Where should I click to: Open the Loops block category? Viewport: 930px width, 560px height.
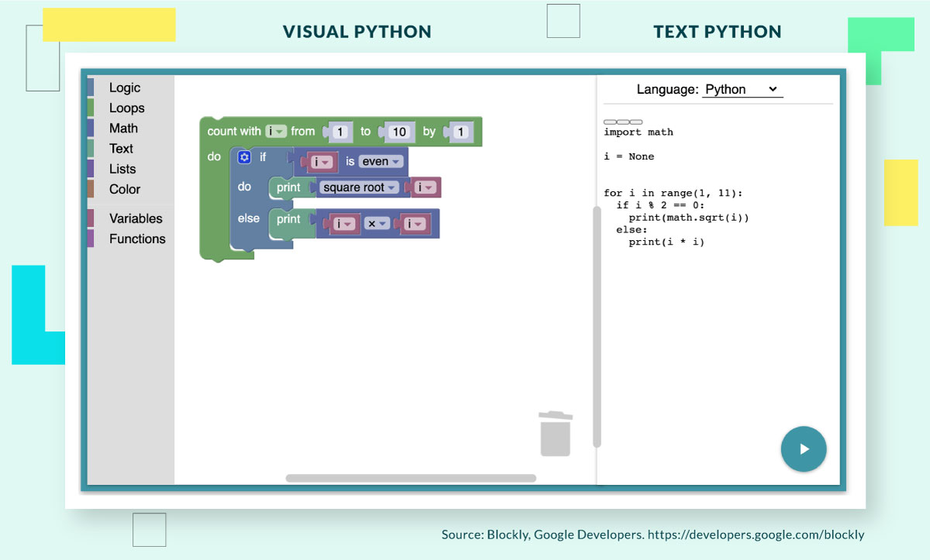[x=126, y=108]
